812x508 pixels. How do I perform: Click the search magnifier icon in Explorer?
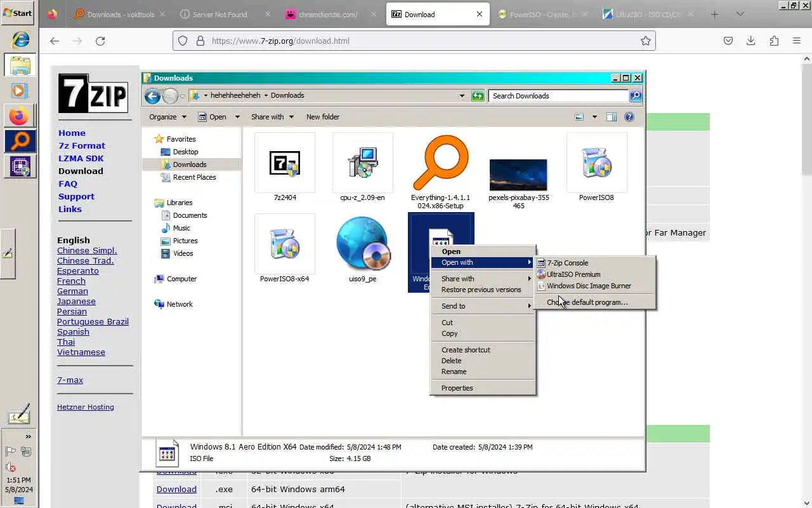pos(635,96)
